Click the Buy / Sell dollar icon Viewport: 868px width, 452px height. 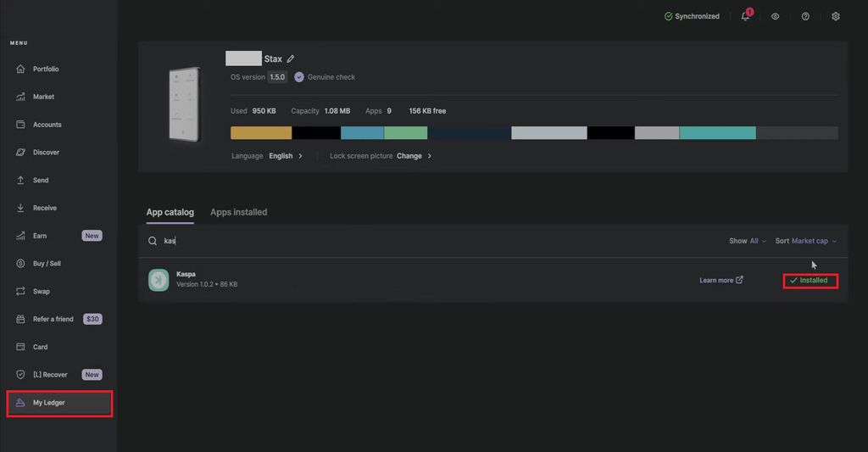(x=20, y=264)
